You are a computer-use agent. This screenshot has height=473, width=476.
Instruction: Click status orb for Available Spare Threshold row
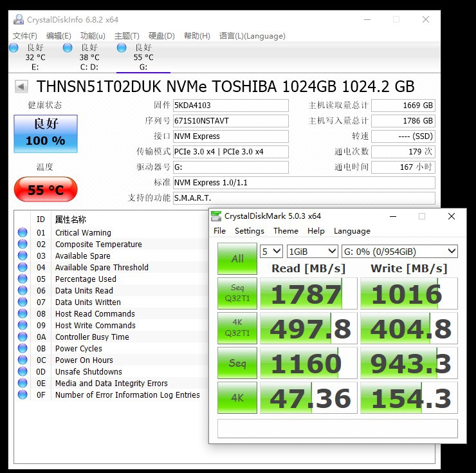pos(23,267)
